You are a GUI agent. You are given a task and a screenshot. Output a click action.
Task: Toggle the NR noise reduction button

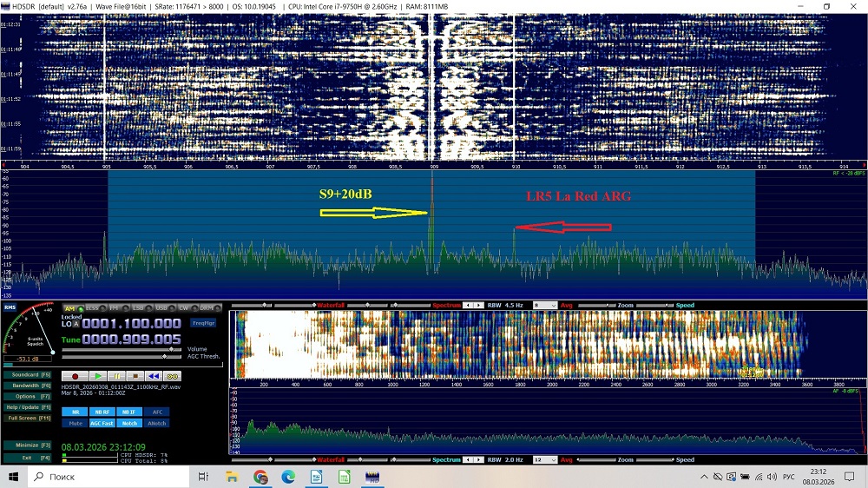click(76, 412)
